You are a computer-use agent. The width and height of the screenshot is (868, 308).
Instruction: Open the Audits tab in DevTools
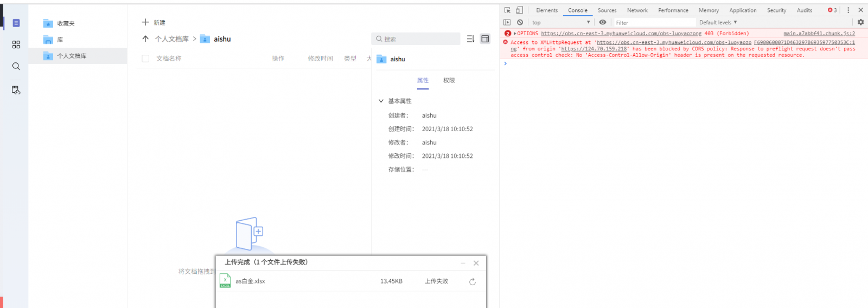point(805,10)
